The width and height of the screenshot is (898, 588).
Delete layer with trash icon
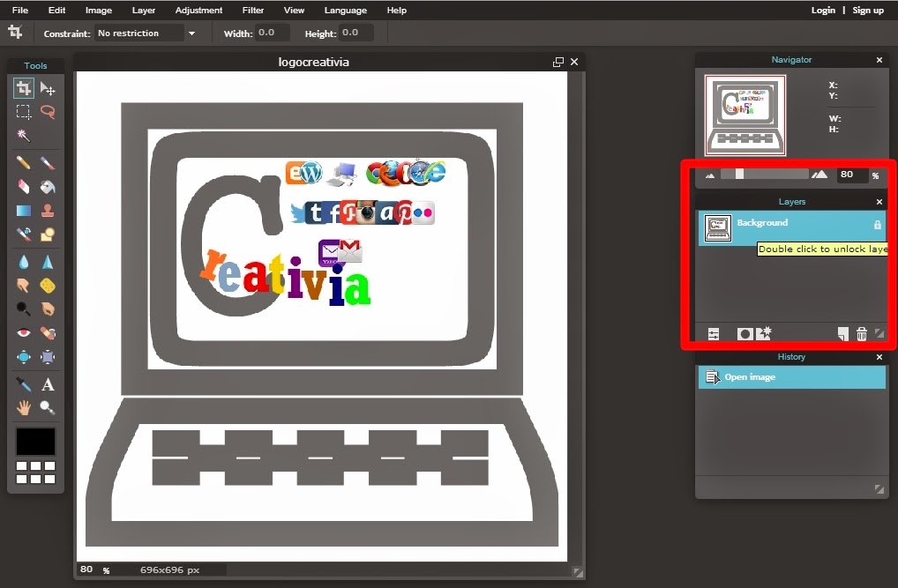pos(861,334)
